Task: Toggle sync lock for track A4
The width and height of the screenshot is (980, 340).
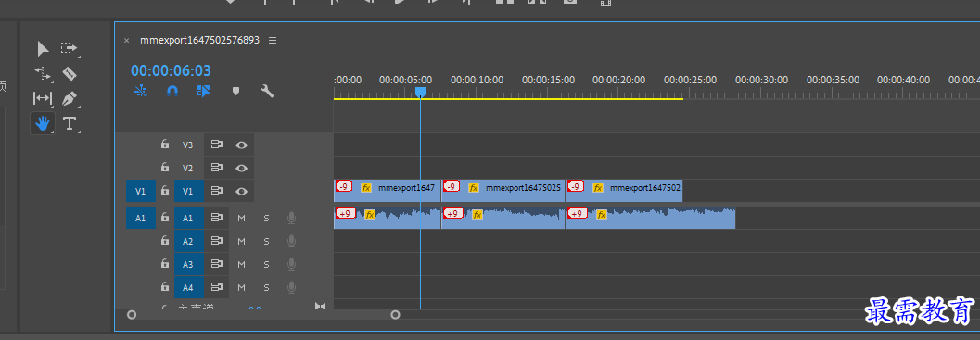Action: click(x=217, y=287)
